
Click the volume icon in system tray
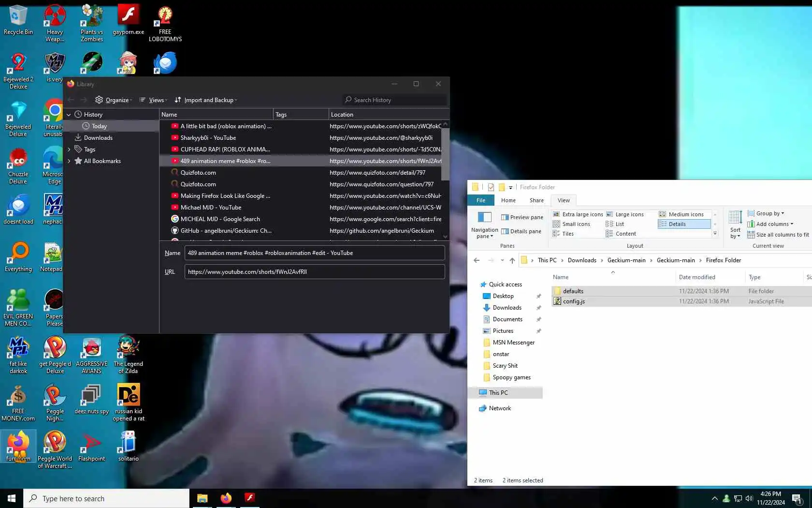[x=749, y=498]
